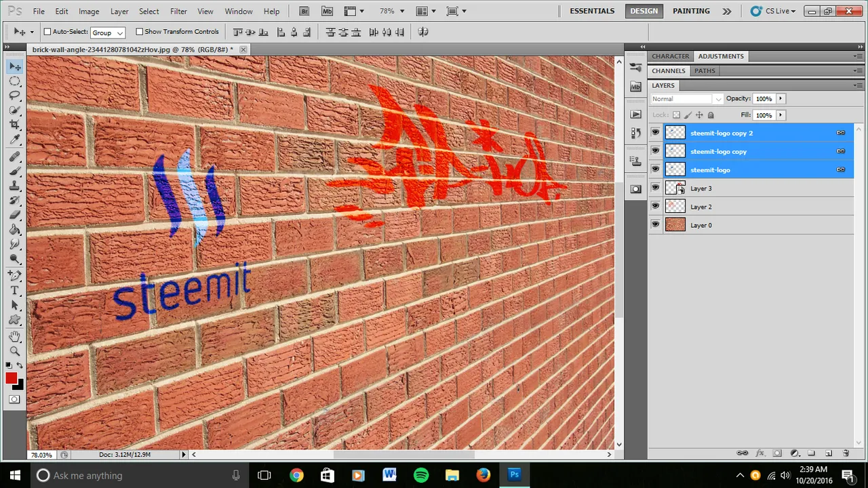The image size is (868, 488).
Task: Switch to Painting workspace
Action: tap(691, 12)
